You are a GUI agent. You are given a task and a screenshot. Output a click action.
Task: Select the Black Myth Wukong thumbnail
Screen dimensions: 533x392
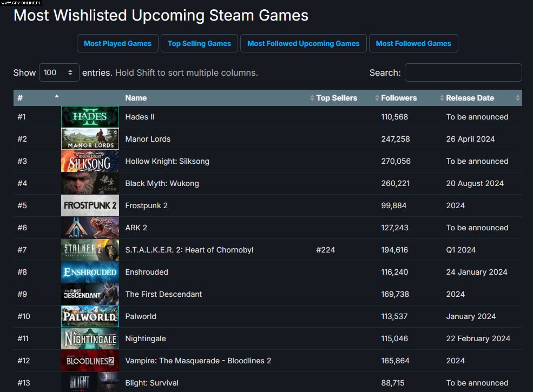click(x=90, y=183)
